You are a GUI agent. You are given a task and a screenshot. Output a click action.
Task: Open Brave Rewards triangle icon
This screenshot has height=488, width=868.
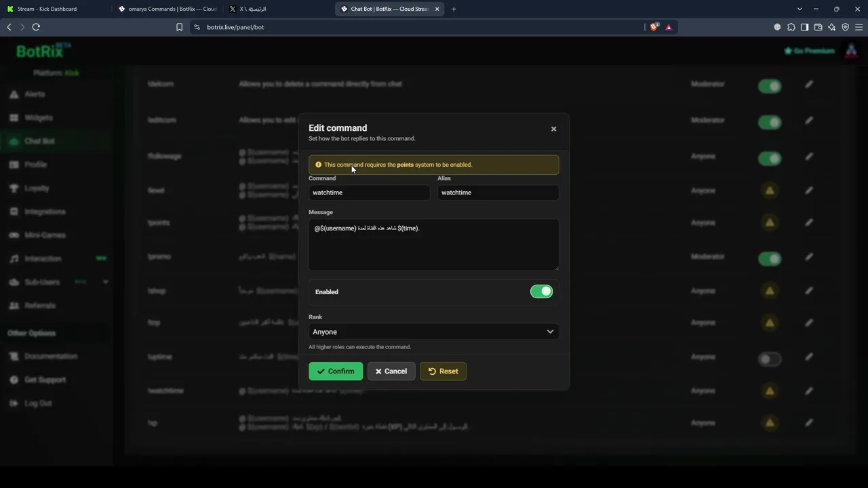click(669, 27)
